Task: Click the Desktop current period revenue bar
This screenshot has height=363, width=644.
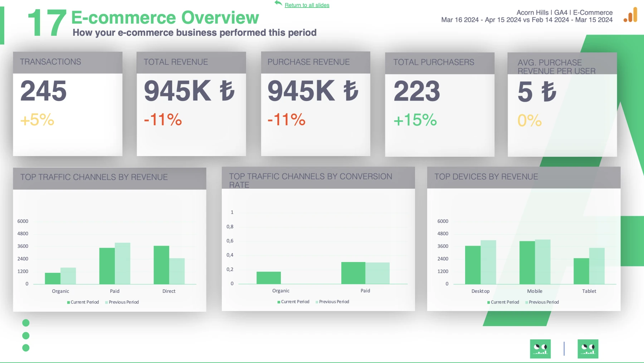Action: coord(473,265)
